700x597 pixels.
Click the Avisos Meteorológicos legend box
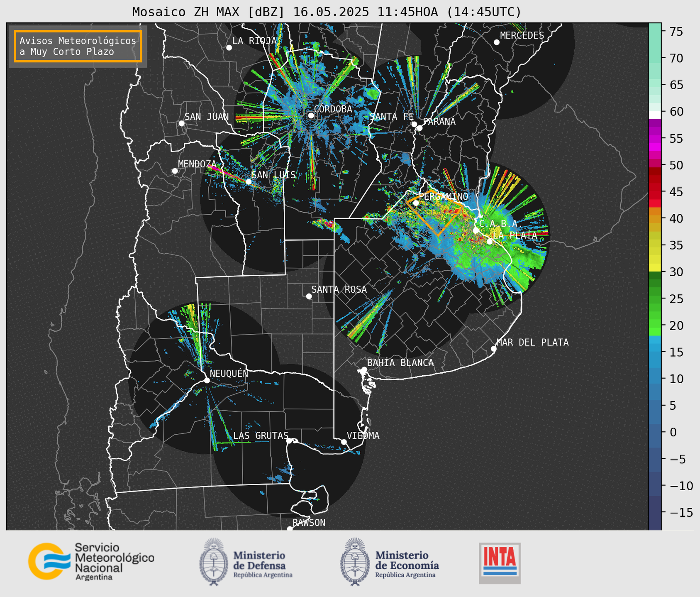click(78, 46)
